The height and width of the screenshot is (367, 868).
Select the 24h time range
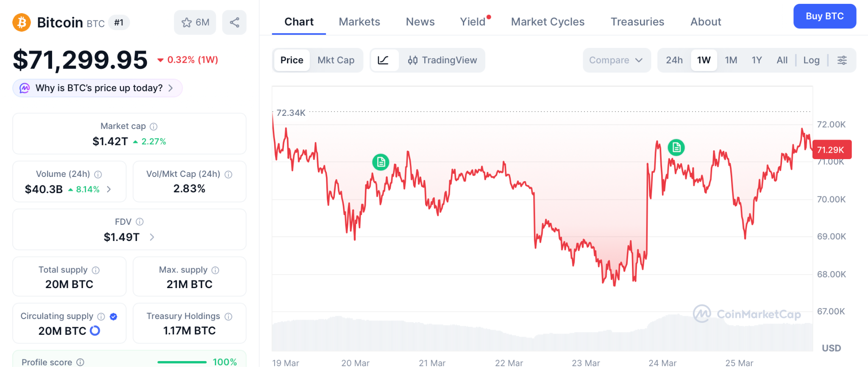click(x=674, y=60)
